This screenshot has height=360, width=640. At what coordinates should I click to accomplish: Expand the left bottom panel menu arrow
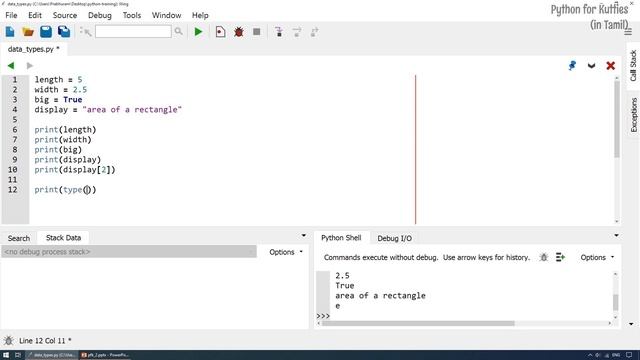coord(304,235)
